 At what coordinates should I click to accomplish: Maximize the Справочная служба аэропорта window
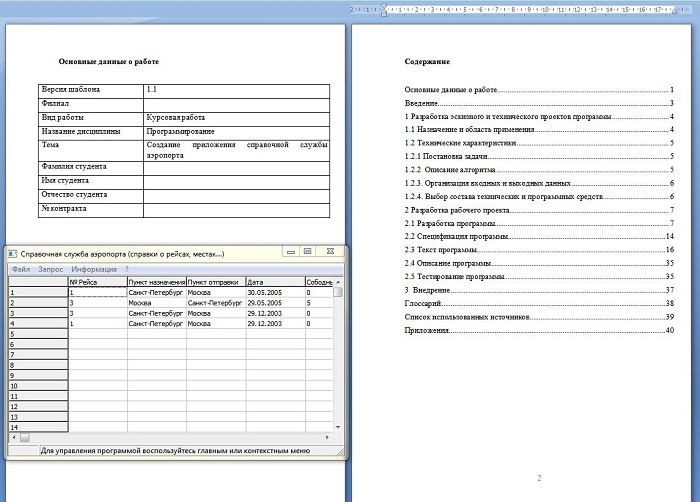point(308,252)
